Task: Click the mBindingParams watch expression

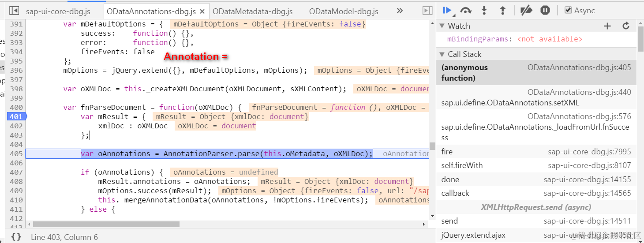Action: pos(515,39)
